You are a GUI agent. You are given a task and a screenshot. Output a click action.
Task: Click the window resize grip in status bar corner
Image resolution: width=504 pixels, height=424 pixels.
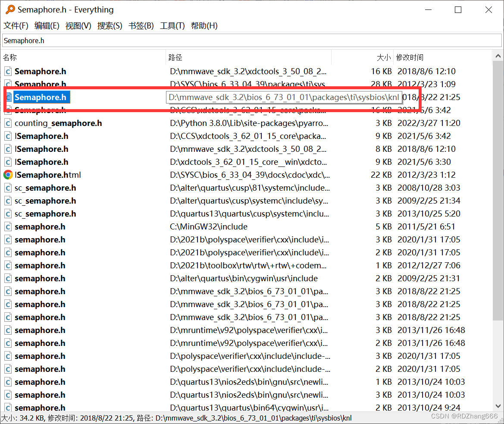[500, 420]
